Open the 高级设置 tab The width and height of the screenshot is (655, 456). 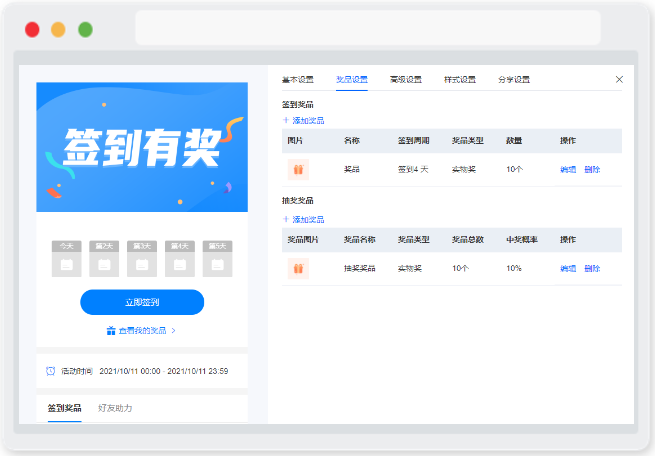point(406,79)
